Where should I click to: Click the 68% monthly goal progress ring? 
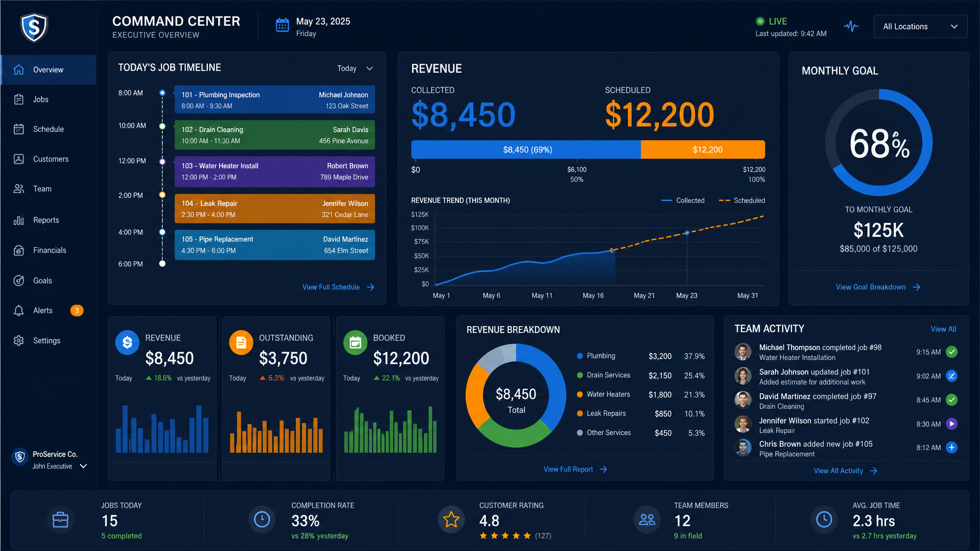point(879,143)
